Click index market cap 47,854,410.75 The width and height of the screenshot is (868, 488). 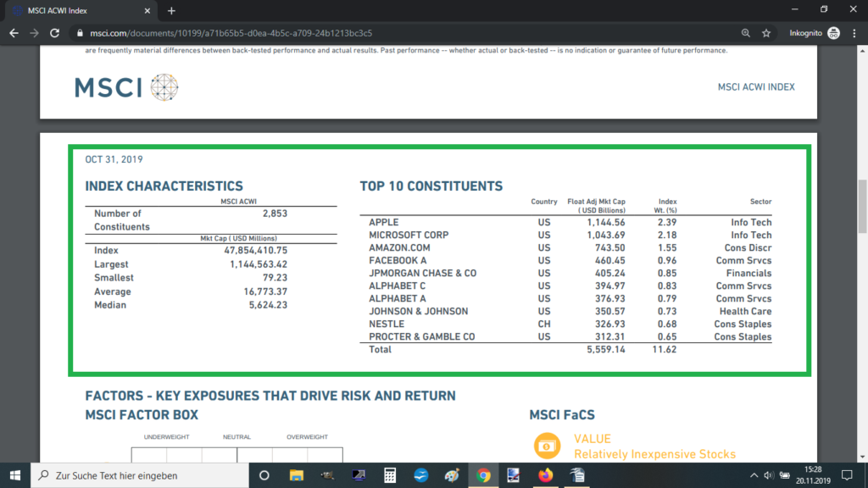(x=256, y=251)
